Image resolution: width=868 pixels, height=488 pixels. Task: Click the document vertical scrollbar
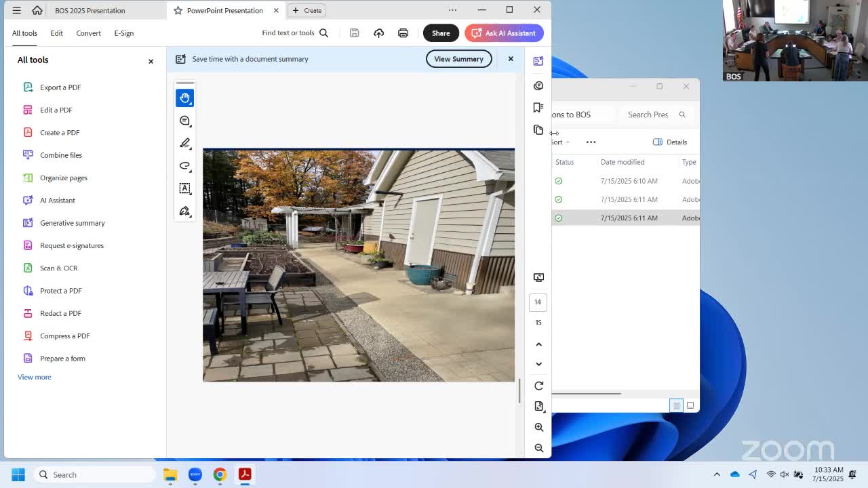519,390
